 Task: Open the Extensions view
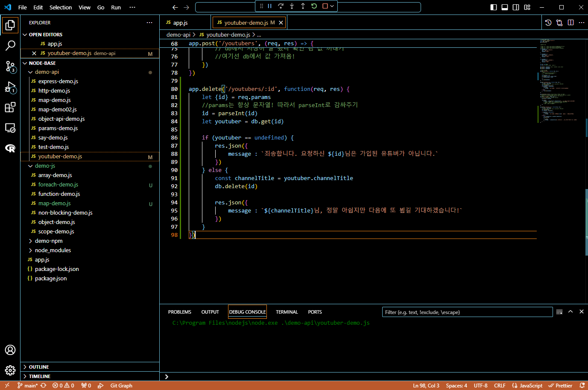(x=10, y=107)
